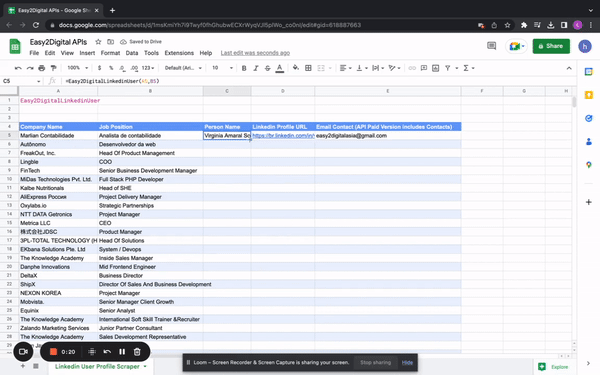Viewport: 600px width, 375px height.
Task: Click the print icon
Action: point(42,68)
